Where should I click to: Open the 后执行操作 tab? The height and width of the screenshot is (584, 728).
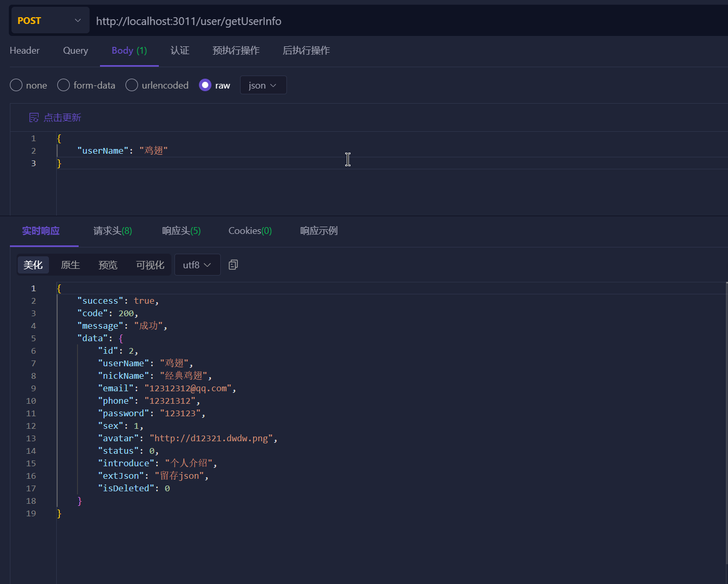point(306,51)
